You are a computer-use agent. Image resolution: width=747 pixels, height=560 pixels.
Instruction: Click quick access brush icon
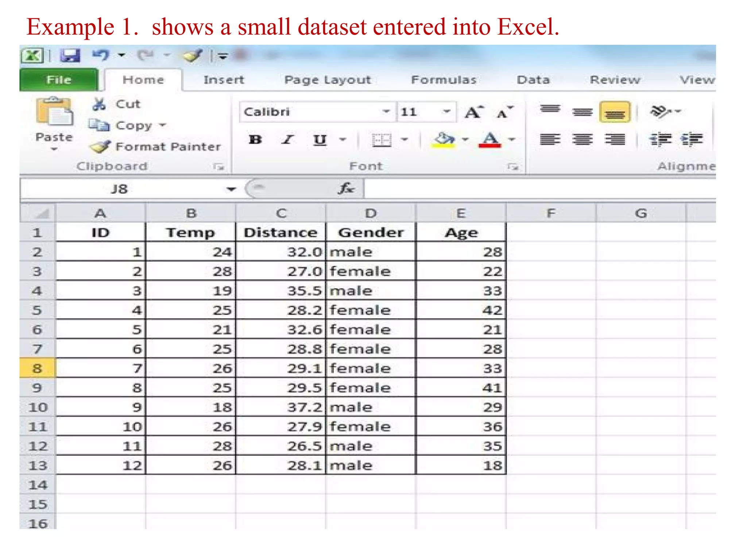coord(192,55)
